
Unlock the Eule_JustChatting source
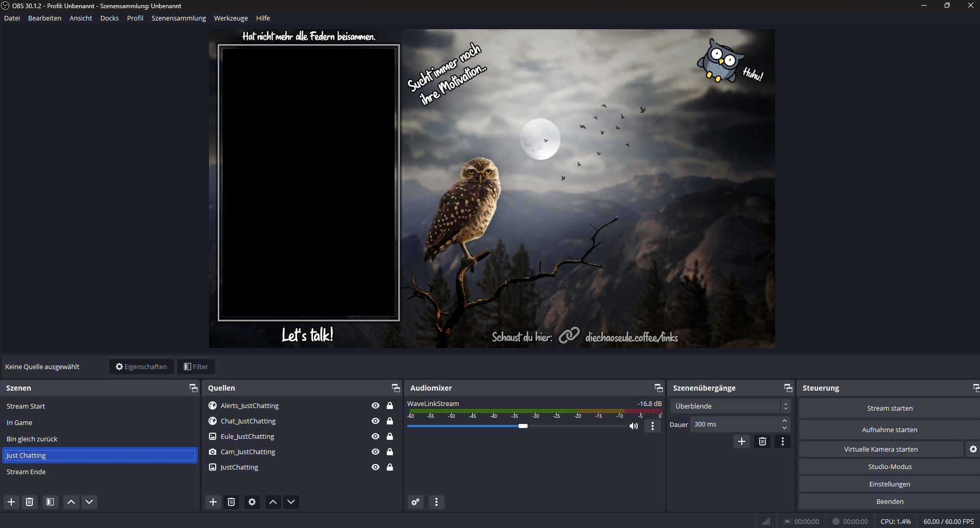390,436
